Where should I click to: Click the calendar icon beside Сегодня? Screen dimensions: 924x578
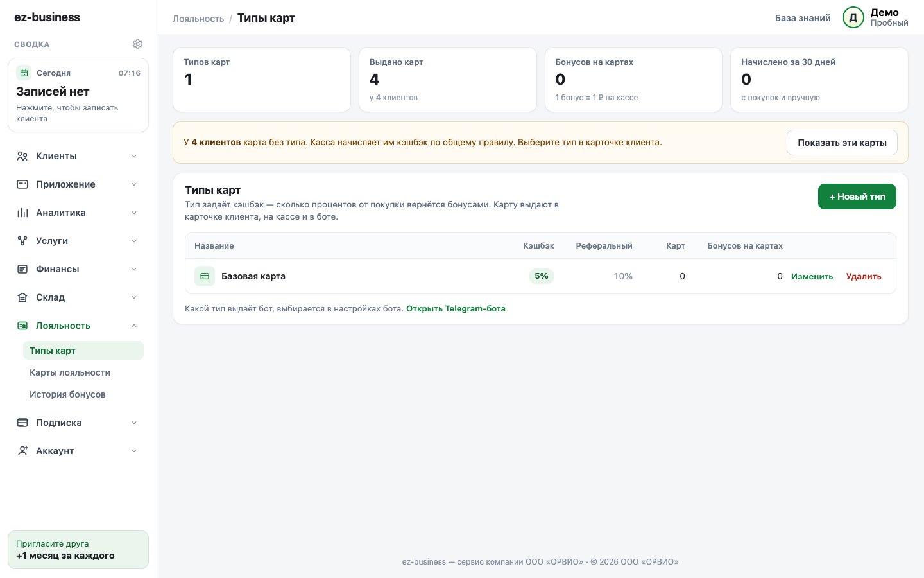click(24, 73)
